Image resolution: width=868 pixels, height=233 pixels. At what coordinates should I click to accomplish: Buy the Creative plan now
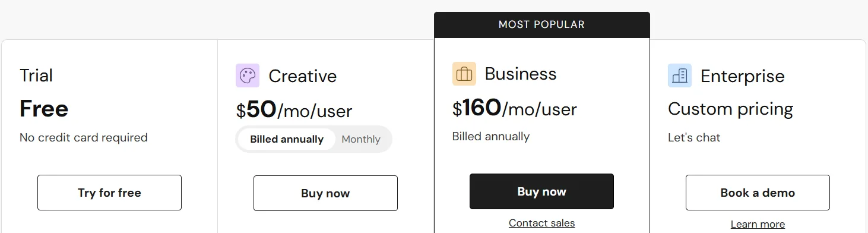(x=325, y=193)
